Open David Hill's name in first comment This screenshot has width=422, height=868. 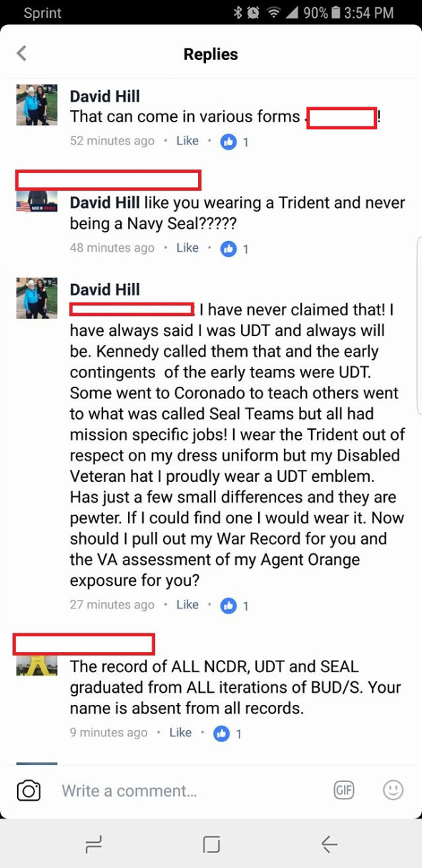(105, 96)
